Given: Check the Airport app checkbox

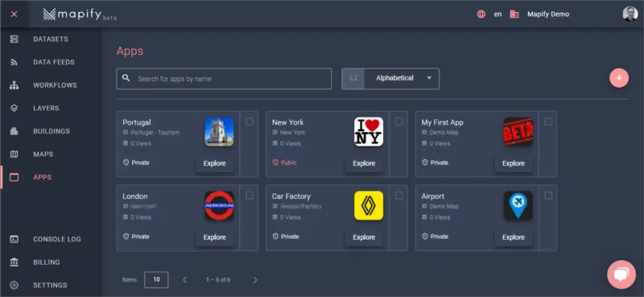Looking at the screenshot, I should pyautogui.click(x=548, y=196).
